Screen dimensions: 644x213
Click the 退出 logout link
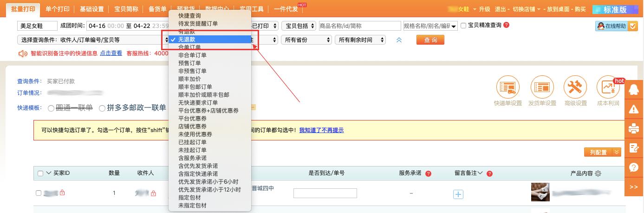pyautogui.click(x=500, y=9)
